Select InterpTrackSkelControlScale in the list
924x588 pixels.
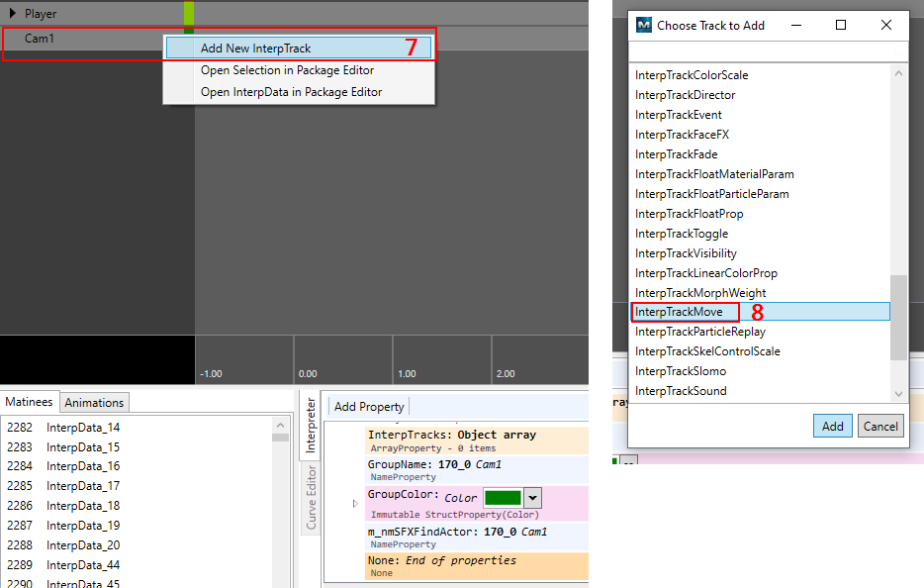(707, 351)
